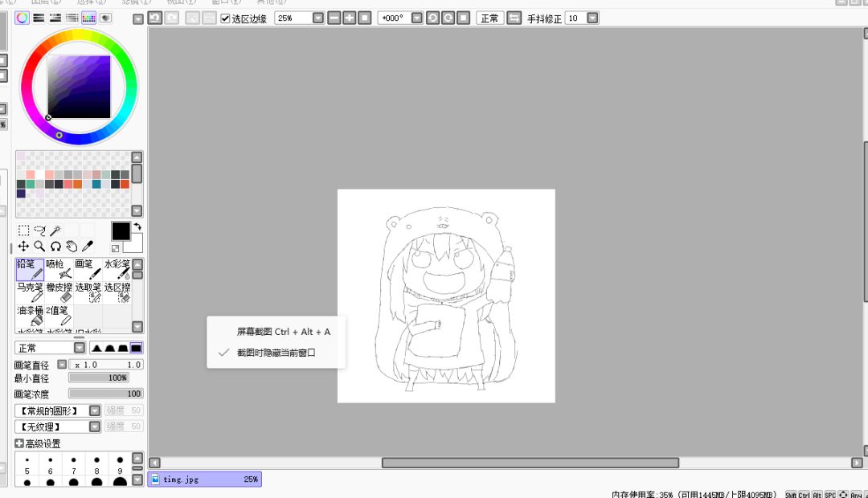868x498 pixels.
Task: Open the +000° rotation angle dropdown
Action: point(417,18)
